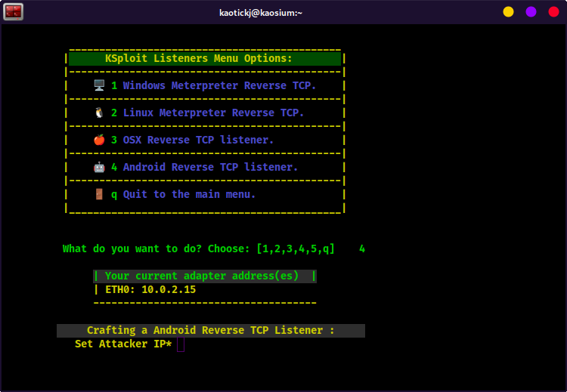Select 'Quit to the main menu.' text

coord(189,194)
